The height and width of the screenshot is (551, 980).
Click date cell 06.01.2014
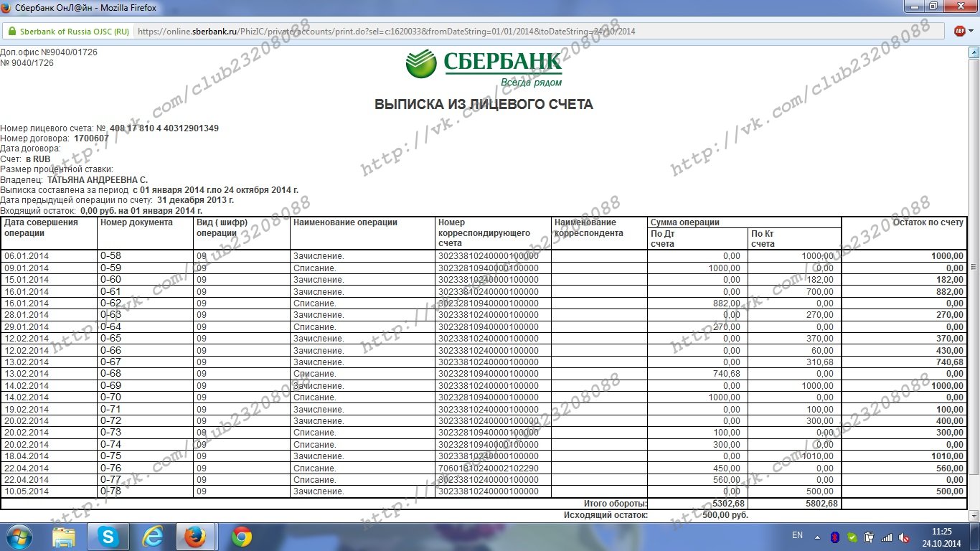click(27, 256)
